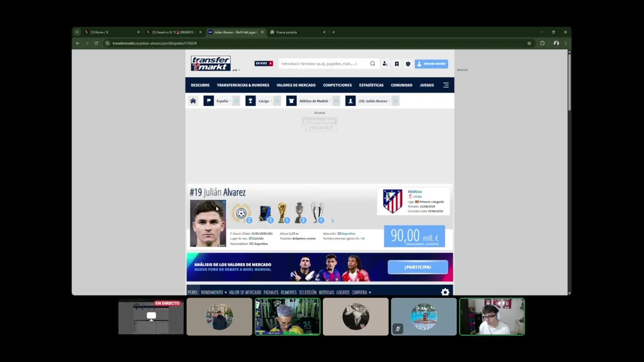Click the person icon before Julián Alvarez
Viewport: 644px width, 362px height.
(x=351, y=101)
